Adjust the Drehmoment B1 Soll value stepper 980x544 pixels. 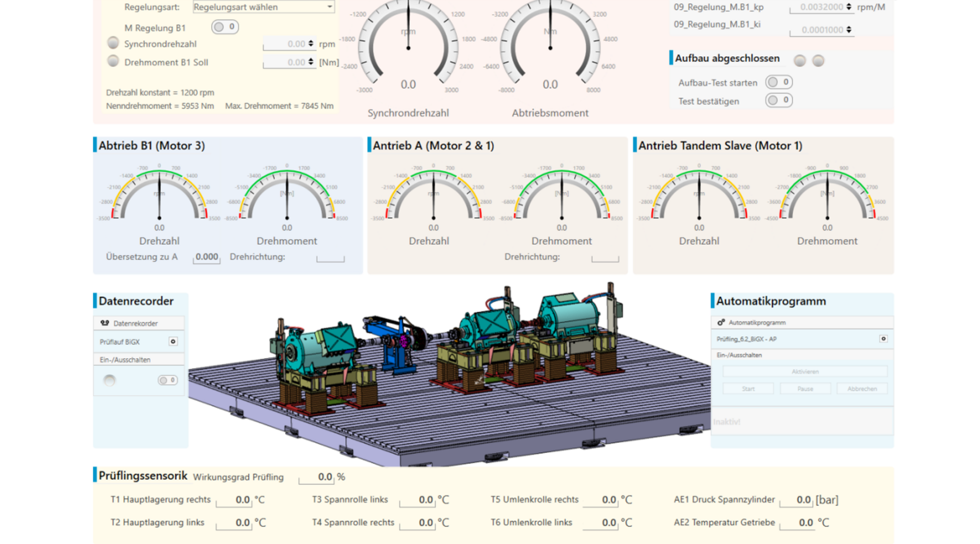(310, 62)
